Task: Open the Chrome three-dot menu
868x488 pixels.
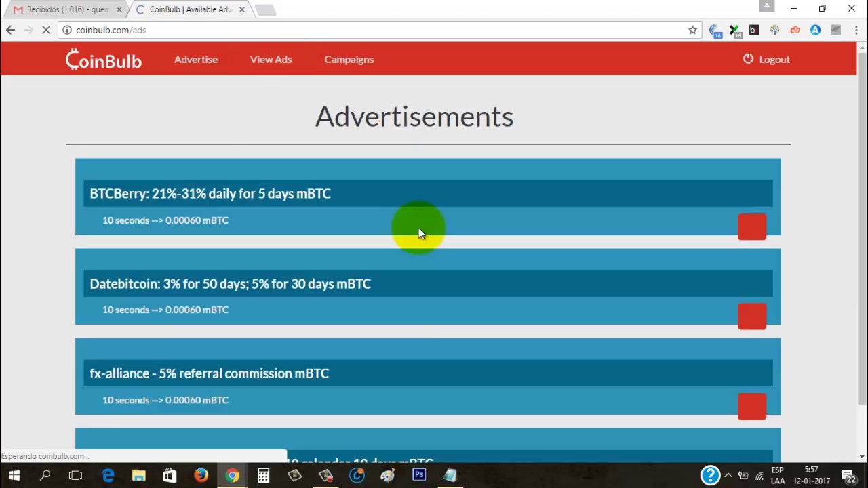Action: [856, 30]
